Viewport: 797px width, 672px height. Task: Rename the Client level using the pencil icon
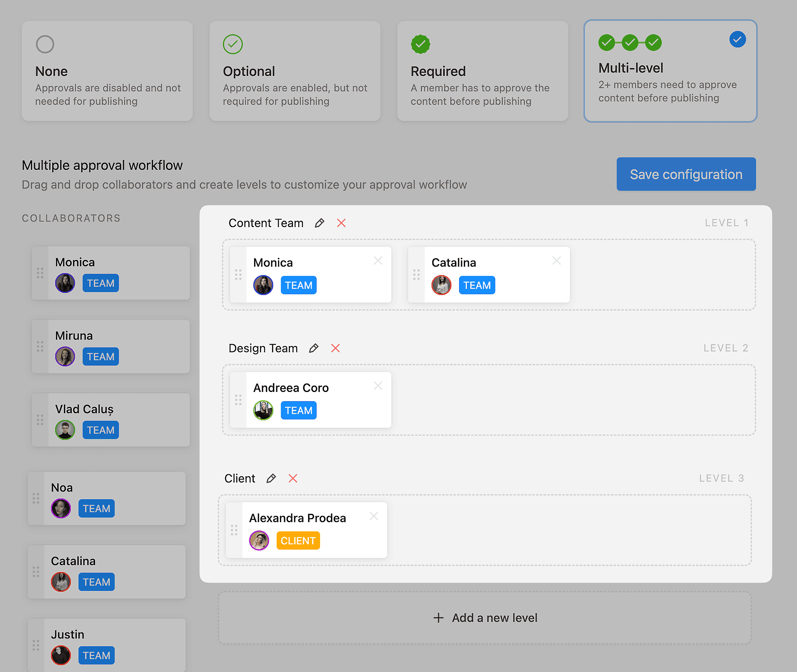[271, 478]
